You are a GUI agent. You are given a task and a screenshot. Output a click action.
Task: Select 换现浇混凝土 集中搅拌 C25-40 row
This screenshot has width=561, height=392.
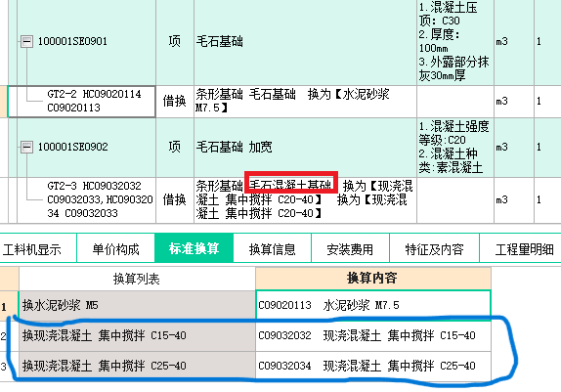137,366
